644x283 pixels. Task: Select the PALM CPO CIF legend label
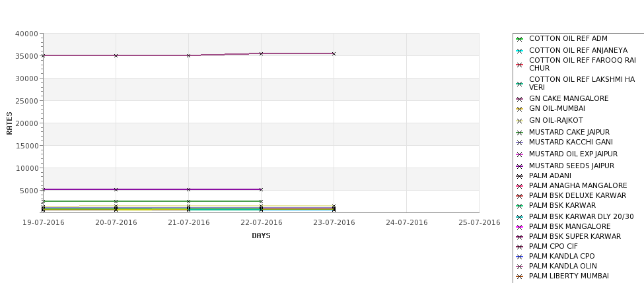click(554, 246)
